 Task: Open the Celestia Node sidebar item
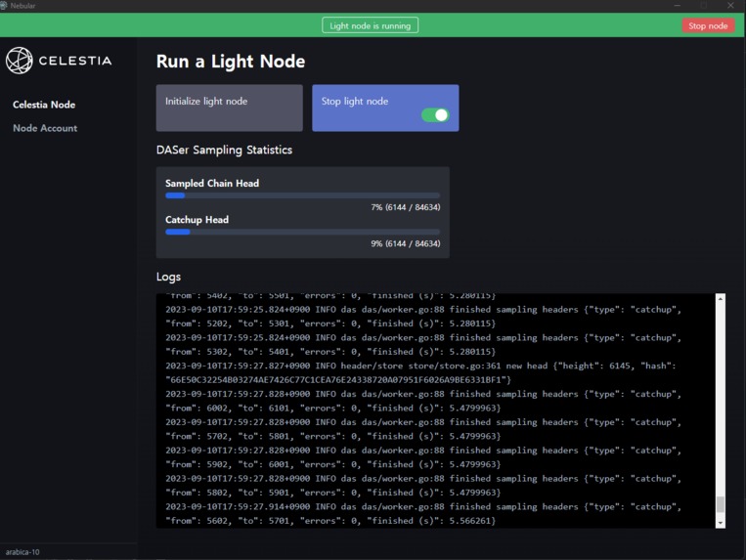[x=44, y=105]
